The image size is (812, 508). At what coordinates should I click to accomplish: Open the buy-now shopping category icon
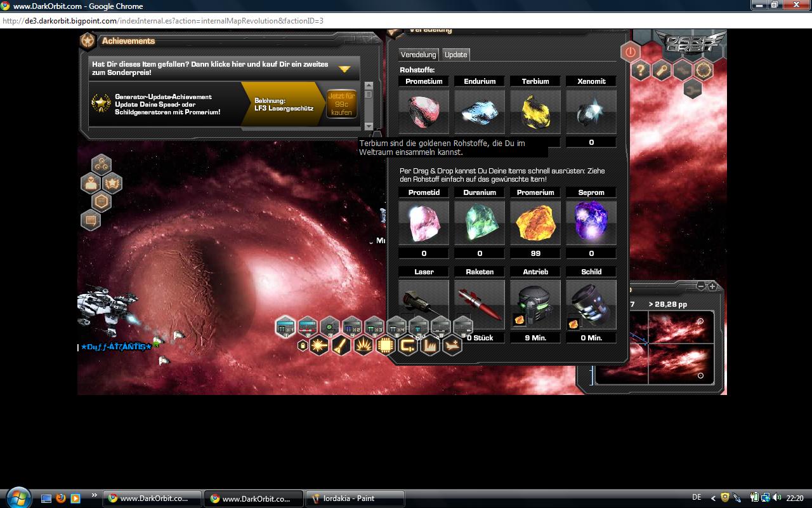[408, 346]
